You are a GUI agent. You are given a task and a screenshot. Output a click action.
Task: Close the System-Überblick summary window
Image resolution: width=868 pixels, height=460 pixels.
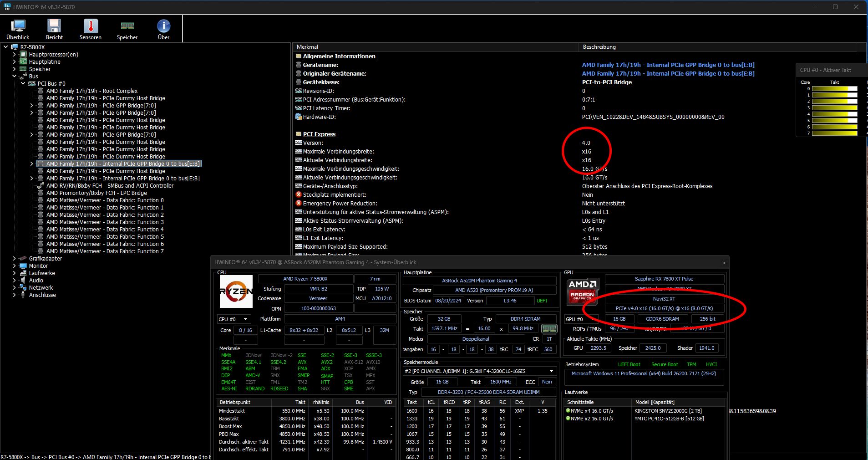pos(724,263)
